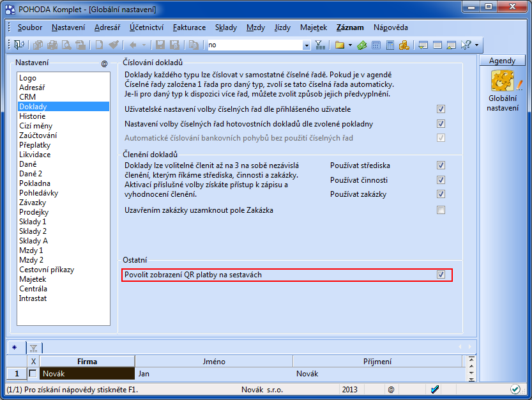The width and height of the screenshot is (532, 400).
Task: Uncheck Povolit zobrazení QR platby na sestavách
Action: tap(441, 275)
